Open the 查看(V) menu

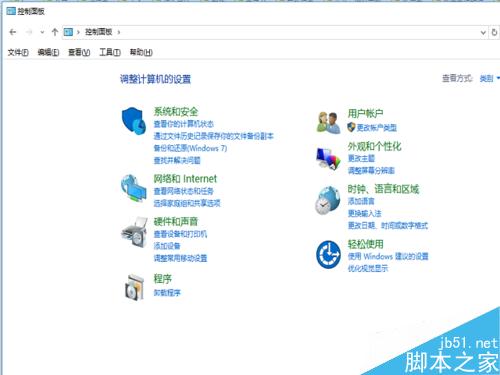pyautogui.click(x=79, y=52)
